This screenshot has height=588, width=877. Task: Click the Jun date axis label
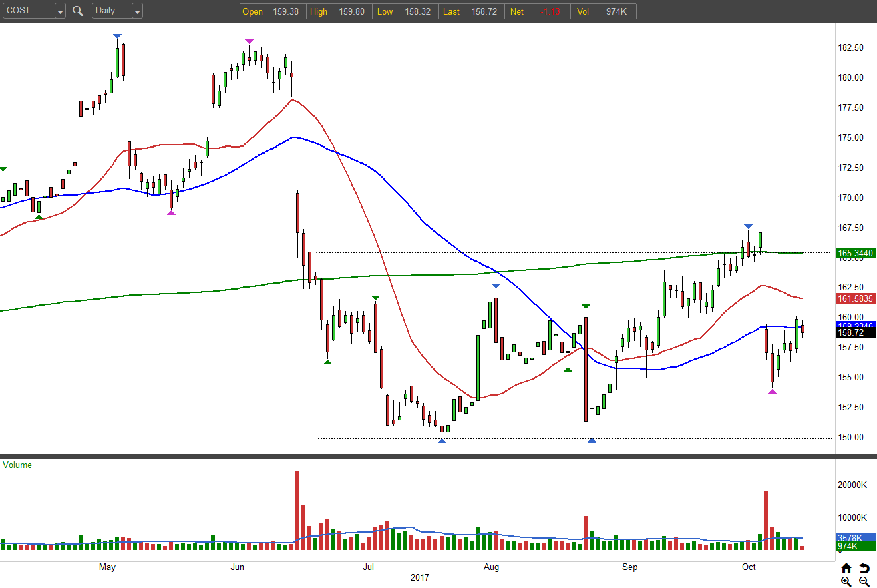(237, 567)
